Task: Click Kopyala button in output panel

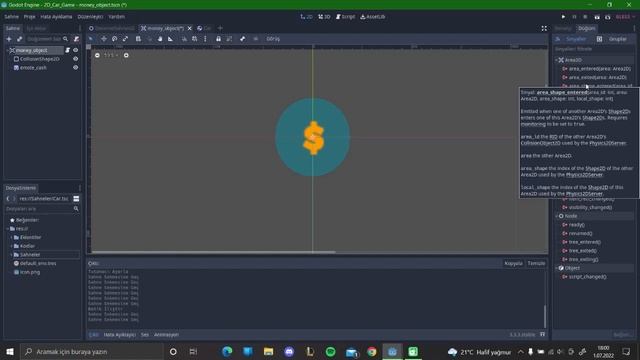Action: click(513, 263)
